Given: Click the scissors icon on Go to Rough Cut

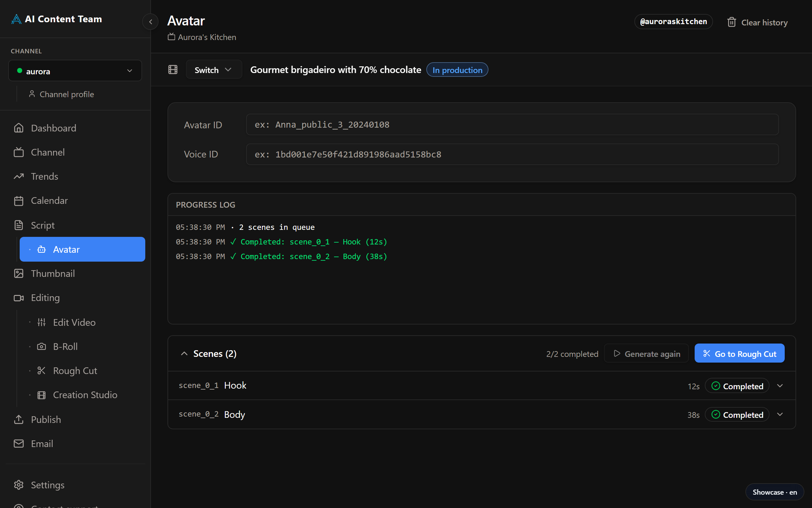Looking at the screenshot, I should point(707,353).
